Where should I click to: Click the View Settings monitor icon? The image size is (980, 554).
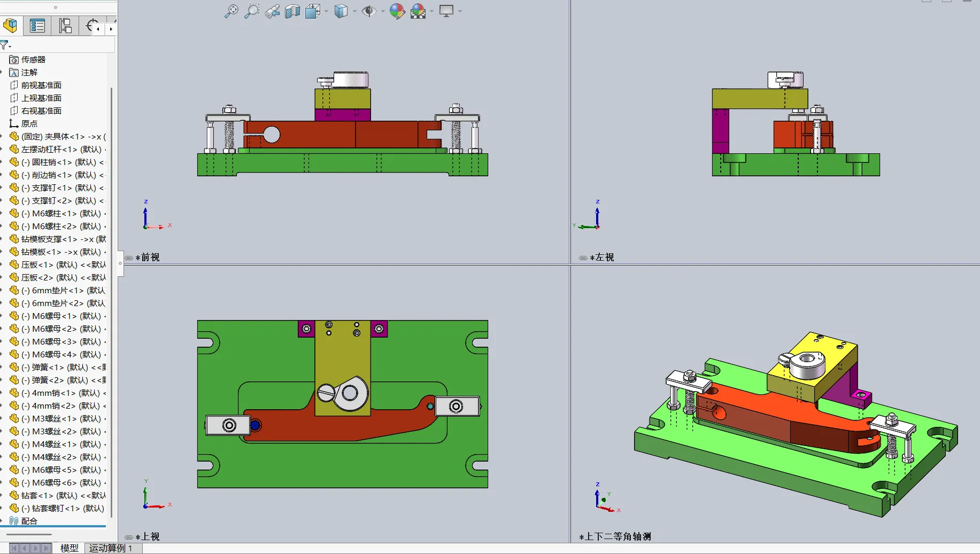coord(446,11)
